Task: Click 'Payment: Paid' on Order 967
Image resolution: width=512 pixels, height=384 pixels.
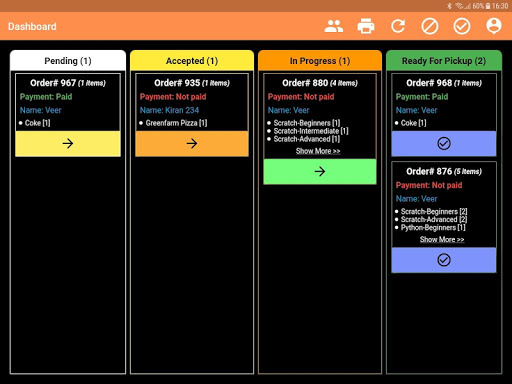Action: (x=46, y=97)
